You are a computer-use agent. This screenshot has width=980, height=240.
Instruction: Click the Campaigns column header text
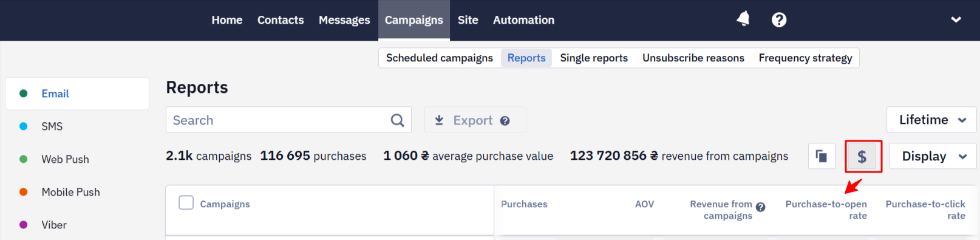click(225, 204)
